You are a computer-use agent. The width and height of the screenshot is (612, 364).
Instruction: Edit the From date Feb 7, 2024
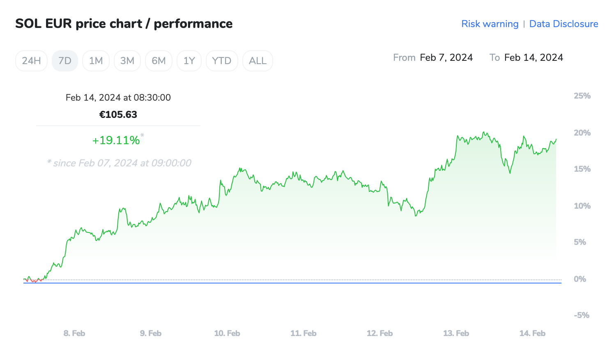446,58
